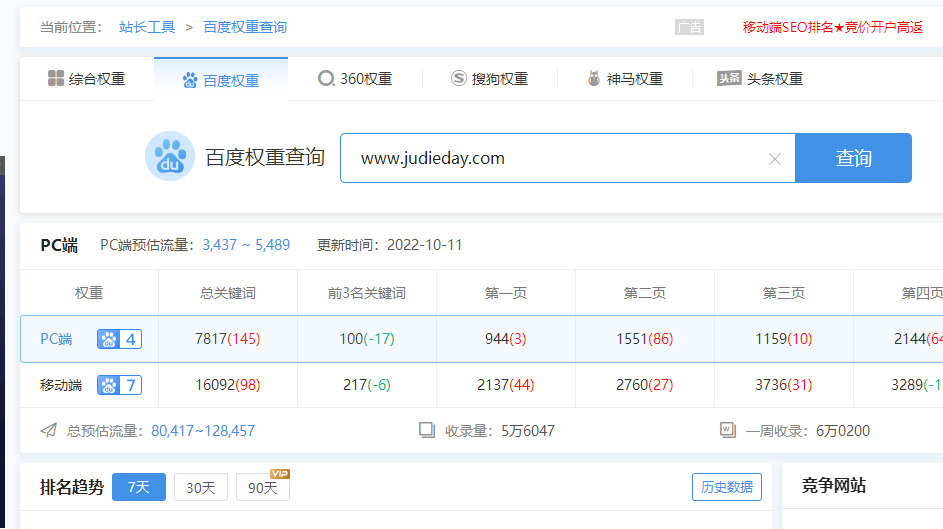The height and width of the screenshot is (529, 943).
Task: Click the 第一页 column header
Action: pos(506,293)
